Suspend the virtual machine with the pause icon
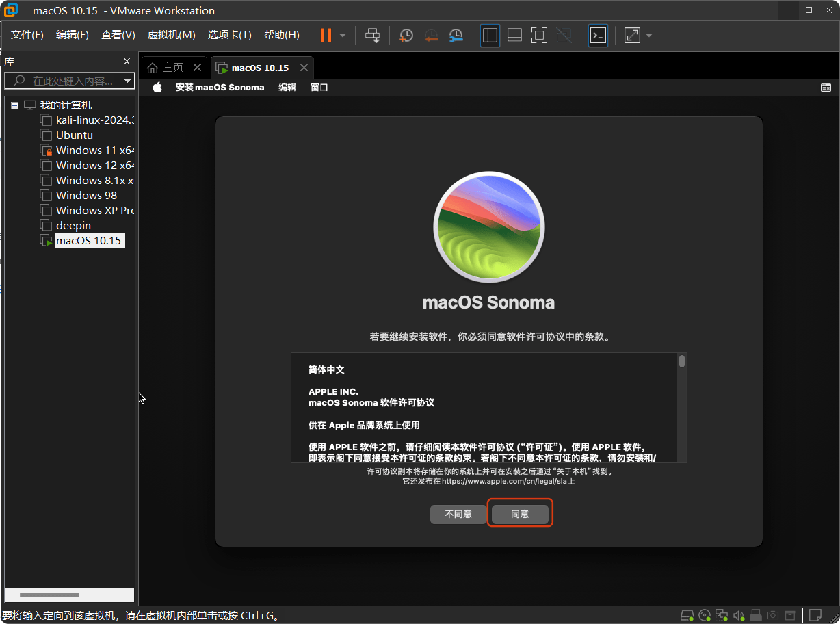 pos(326,35)
